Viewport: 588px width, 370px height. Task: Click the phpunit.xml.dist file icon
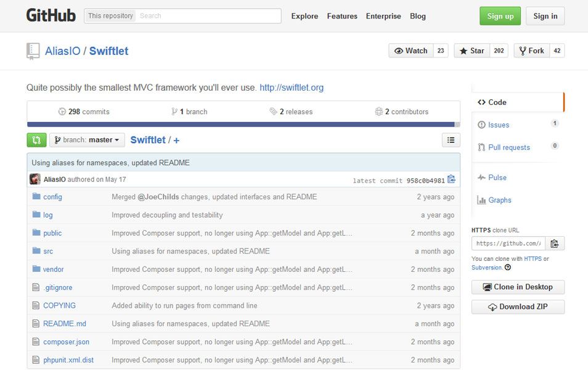[36, 360]
